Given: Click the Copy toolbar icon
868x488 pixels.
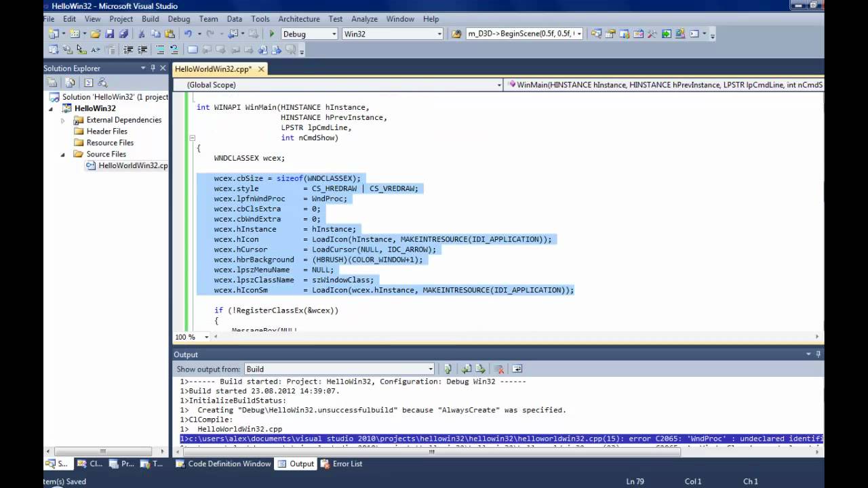Looking at the screenshot, I should point(155,34).
